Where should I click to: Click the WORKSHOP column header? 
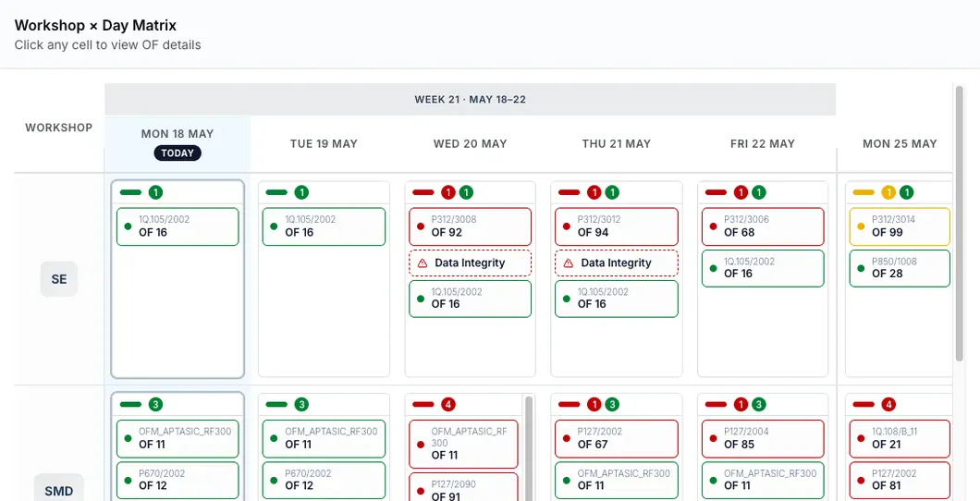tap(59, 128)
